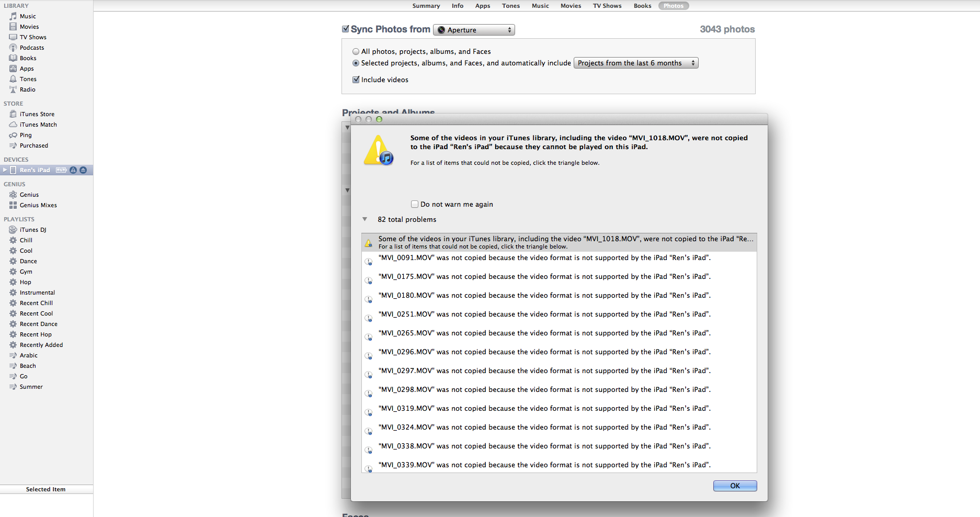Select the Gym smart playlist
The width and height of the screenshot is (980, 517).
[x=26, y=272]
